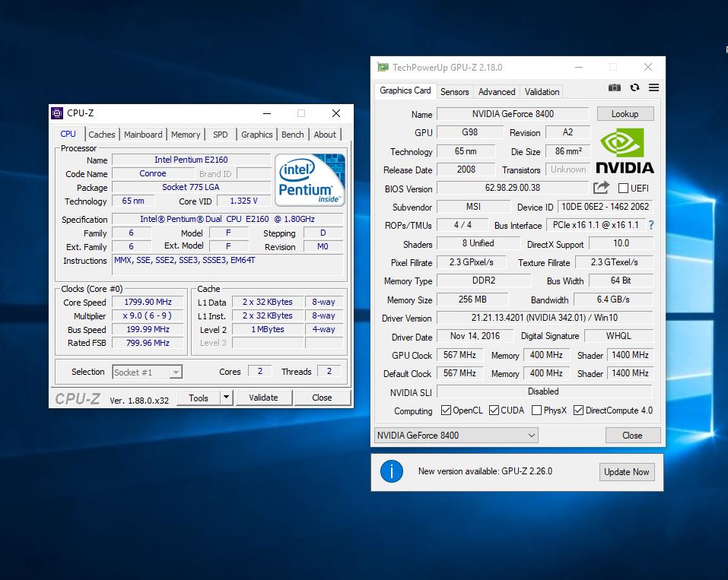Minimize the GPU-Z window
Screen dimensions: 728x580
[x=579, y=68]
